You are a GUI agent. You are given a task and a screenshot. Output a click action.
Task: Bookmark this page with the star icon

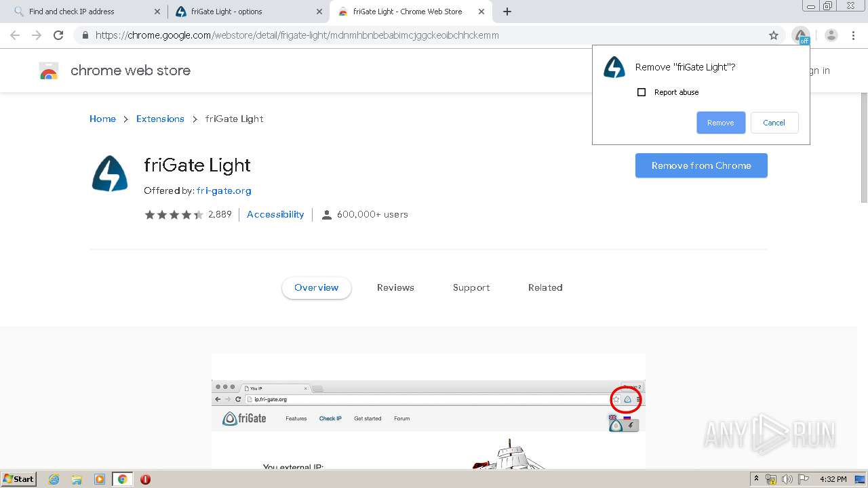(x=774, y=35)
